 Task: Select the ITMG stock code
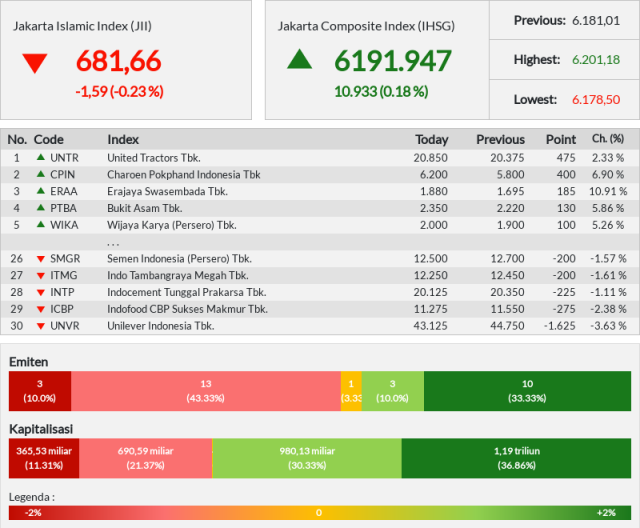[x=64, y=275]
